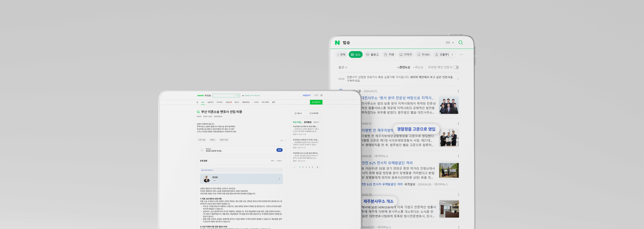Image resolution: width=644 pixels, height=229 pixels.
Task: Toggle the 모바일 메인 언론사 switch
Action: (x=456, y=67)
